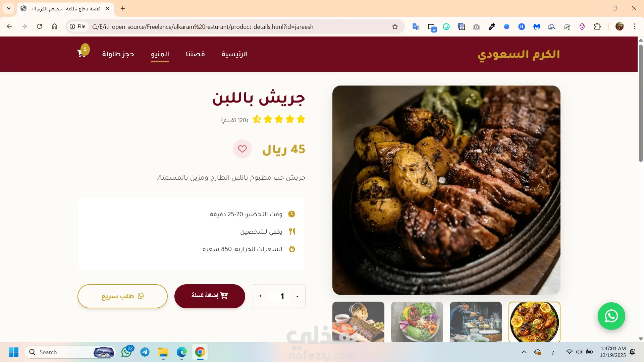Show hidden system tray icons
The width and height of the screenshot is (644, 362).
pos(524,352)
